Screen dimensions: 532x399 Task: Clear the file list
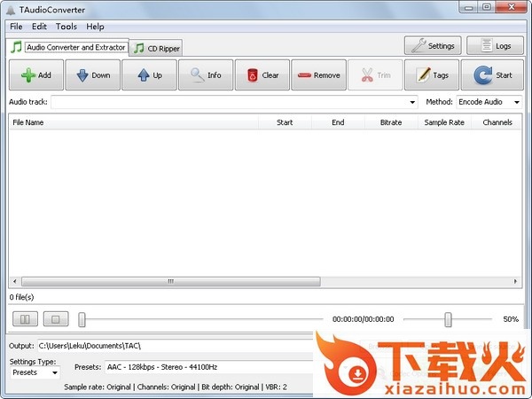(262, 75)
